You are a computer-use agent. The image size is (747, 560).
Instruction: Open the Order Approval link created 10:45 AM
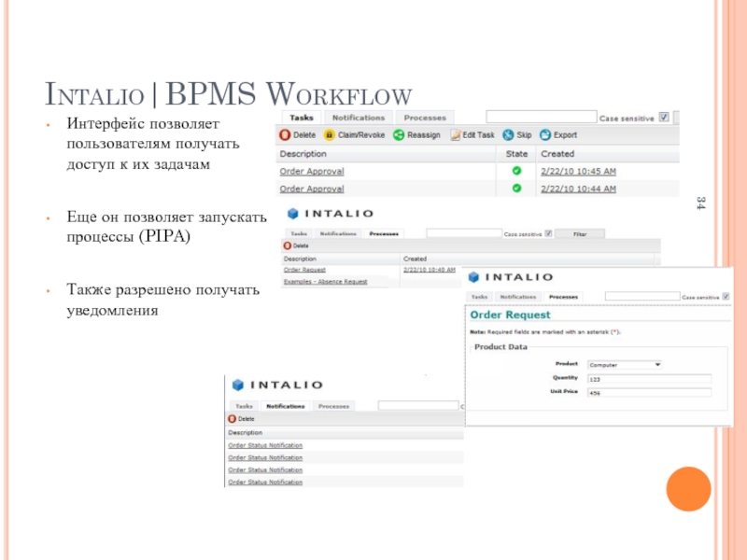point(312,171)
